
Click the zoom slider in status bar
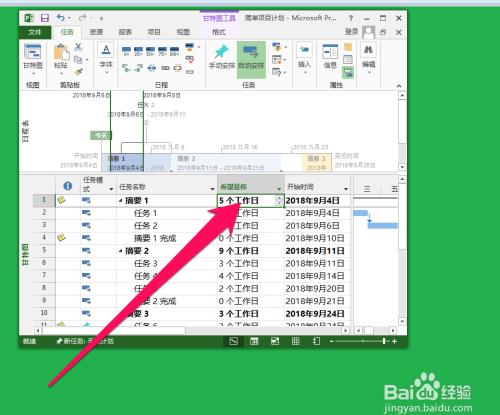pos(363,341)
